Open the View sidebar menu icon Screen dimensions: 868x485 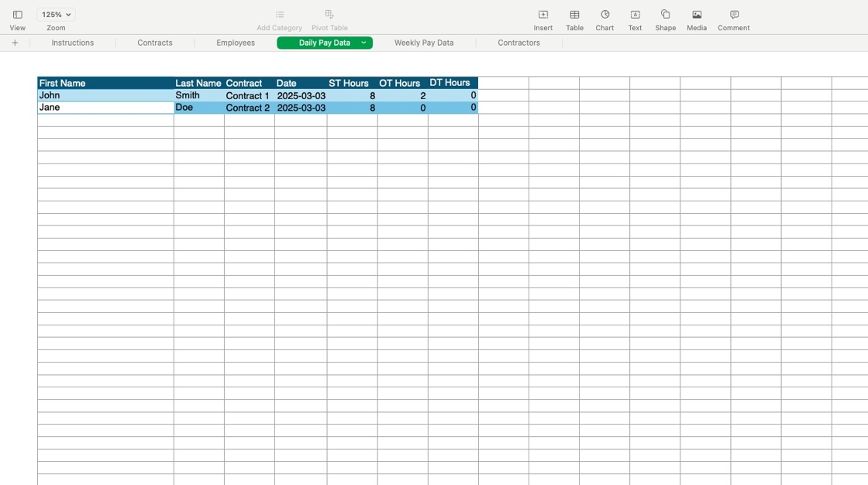[17, 15]
